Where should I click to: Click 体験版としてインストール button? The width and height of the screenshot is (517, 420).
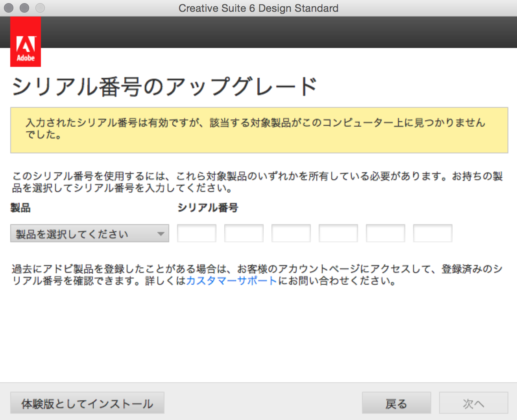(87, 403)
